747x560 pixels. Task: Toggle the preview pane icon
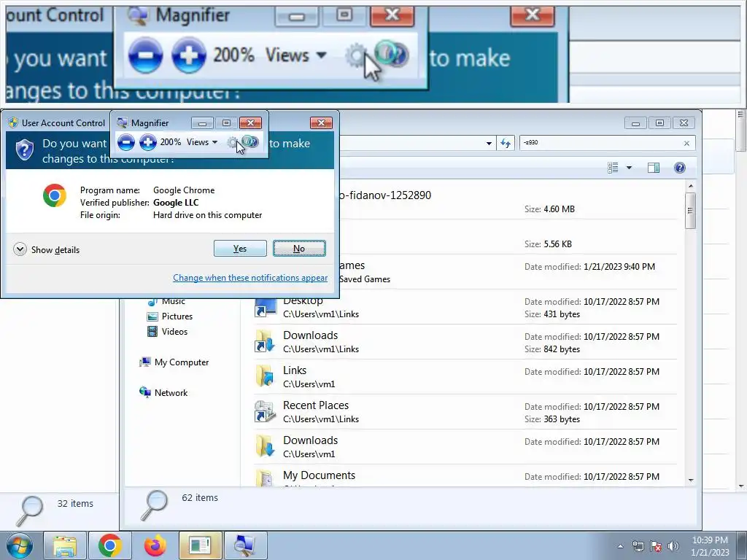[654, 168]
